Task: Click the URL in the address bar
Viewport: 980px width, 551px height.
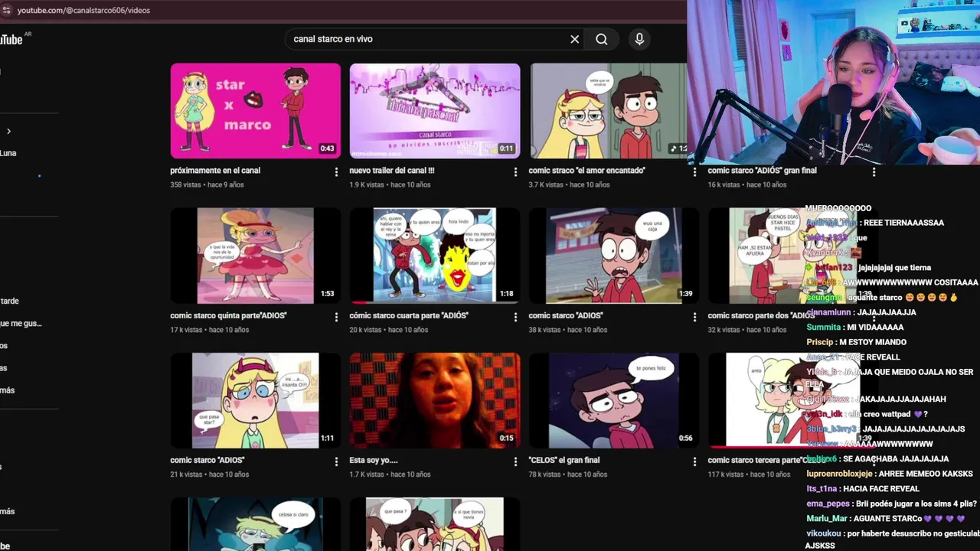Action: point(83,10)
